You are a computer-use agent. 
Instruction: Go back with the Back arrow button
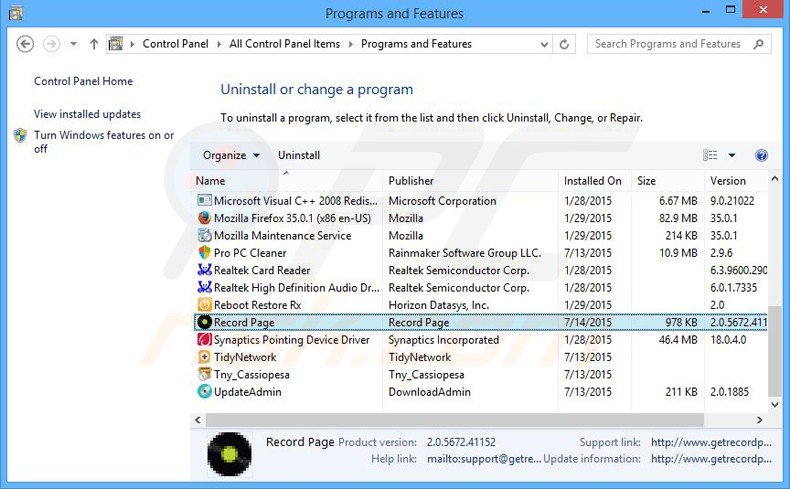click(x=25, y=44)
